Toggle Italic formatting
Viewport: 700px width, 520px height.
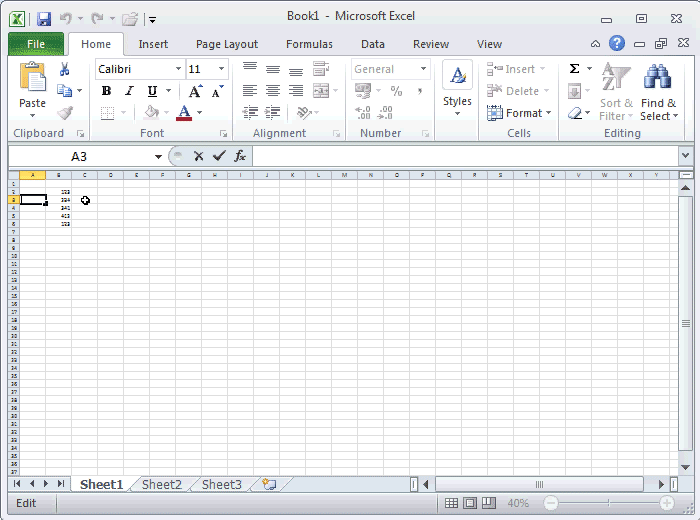tap(129, 91)
